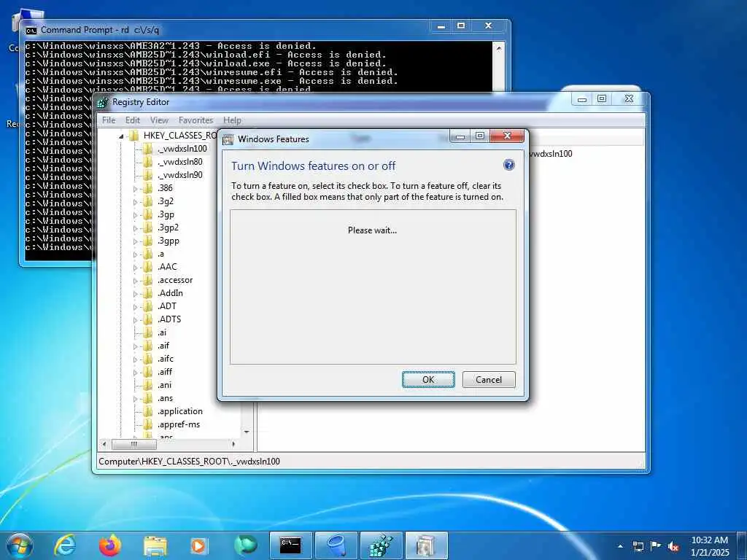Click the taskbar clock showing 10:32 AM
The height and width of the screenshot is (560, 747).
pyautogui.click(x=710, y=546)
